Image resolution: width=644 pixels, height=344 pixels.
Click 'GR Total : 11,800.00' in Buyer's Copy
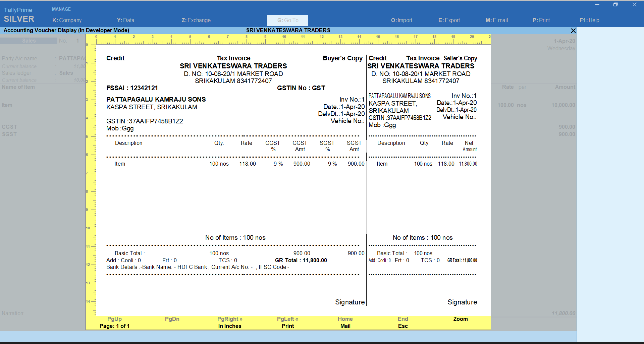[x=301, y=260]
